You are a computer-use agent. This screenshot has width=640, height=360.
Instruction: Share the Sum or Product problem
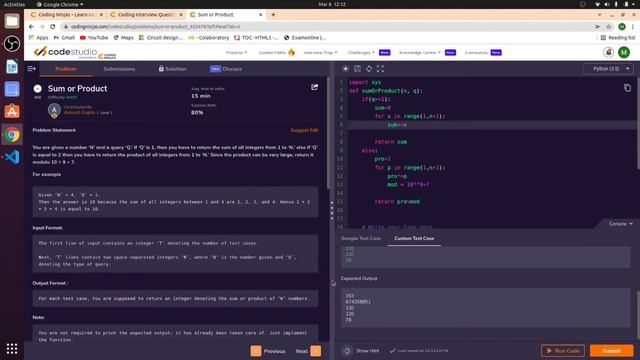tap(314, 87)
